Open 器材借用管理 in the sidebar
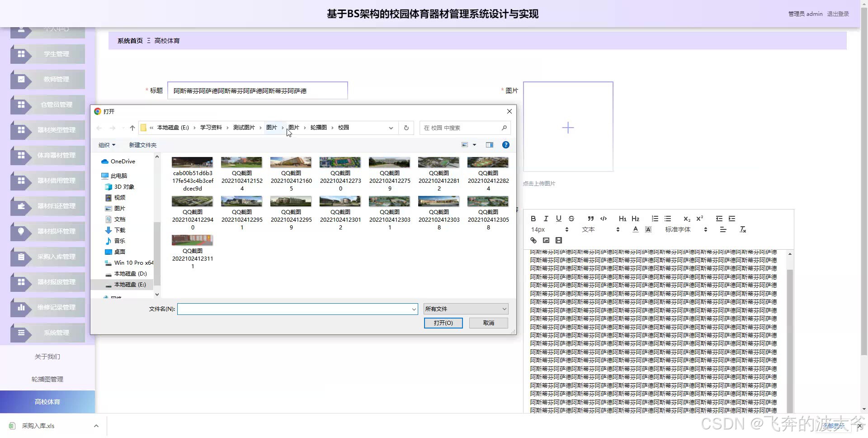868x438 pixels. click(x=47, y=181)
